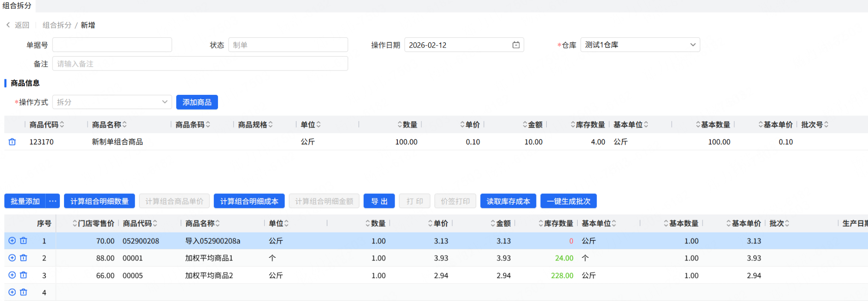Delete the 新制单组合商品 product row
Image resolution: width=868 pixels, height=301 pixels.
click(x=12, y=142)
